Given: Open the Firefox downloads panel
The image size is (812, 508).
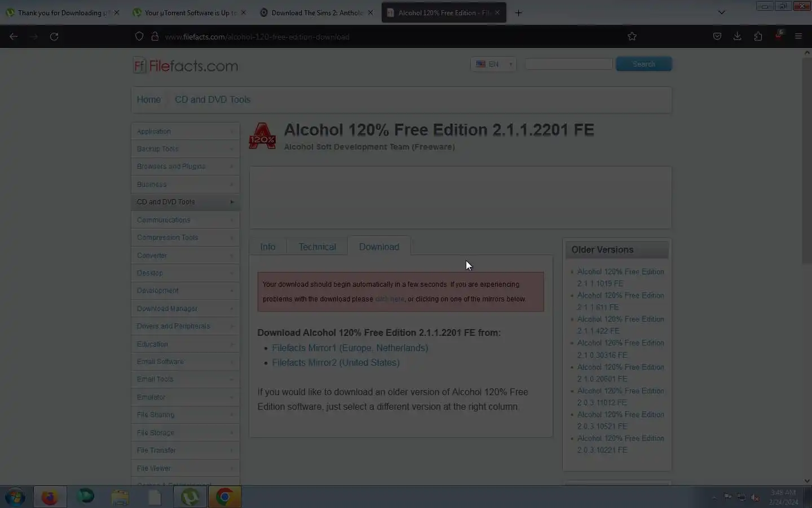Looking at the screenshot, I should pos(738,37).
